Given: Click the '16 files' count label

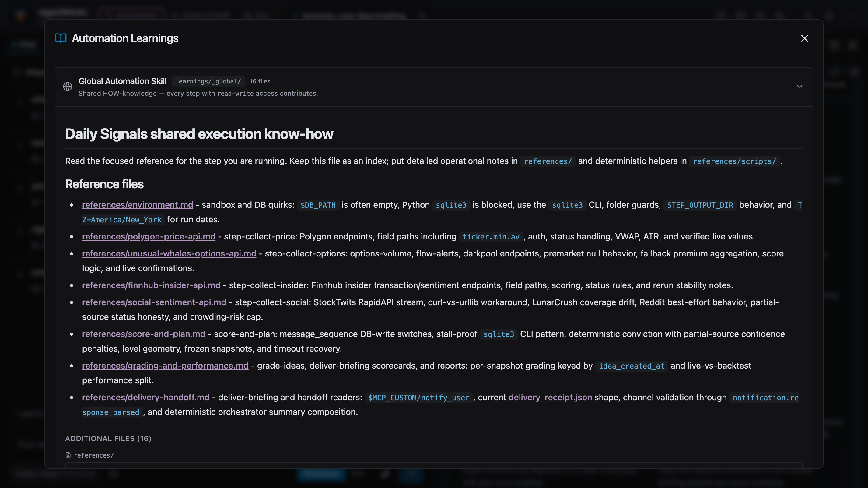Looking at the screenshot, I should tap(260, 81).
